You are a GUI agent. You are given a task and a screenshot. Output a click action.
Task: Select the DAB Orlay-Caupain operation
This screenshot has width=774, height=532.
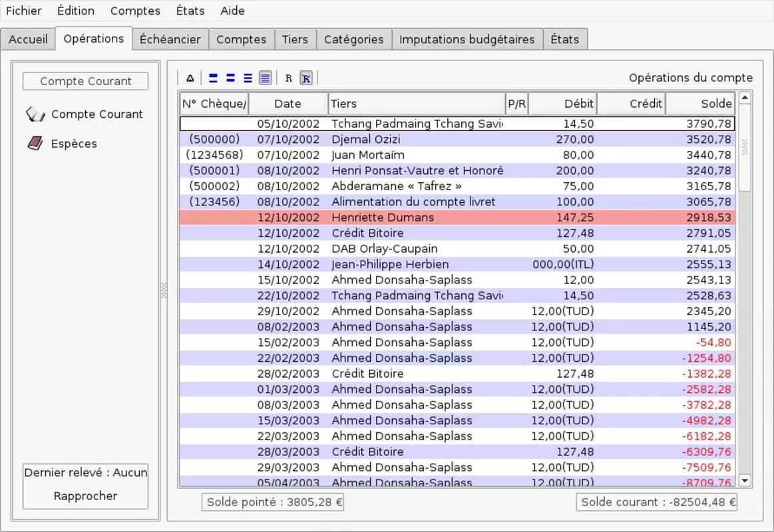[457, 249]
